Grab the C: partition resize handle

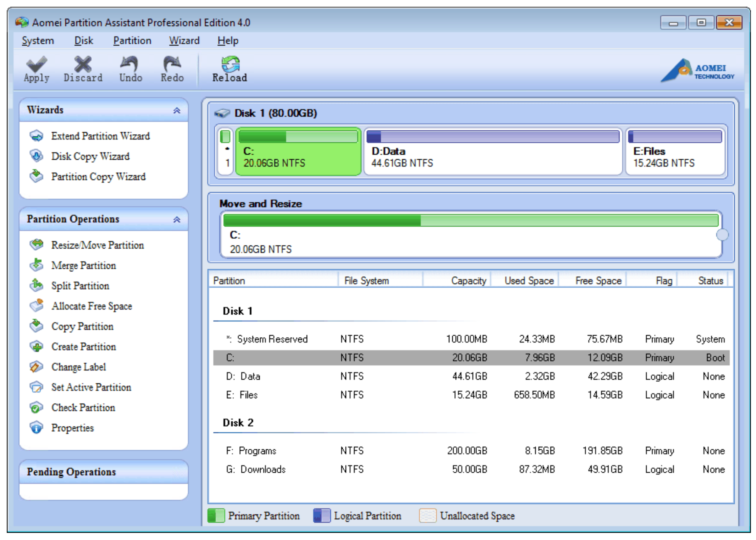(722, 235)
